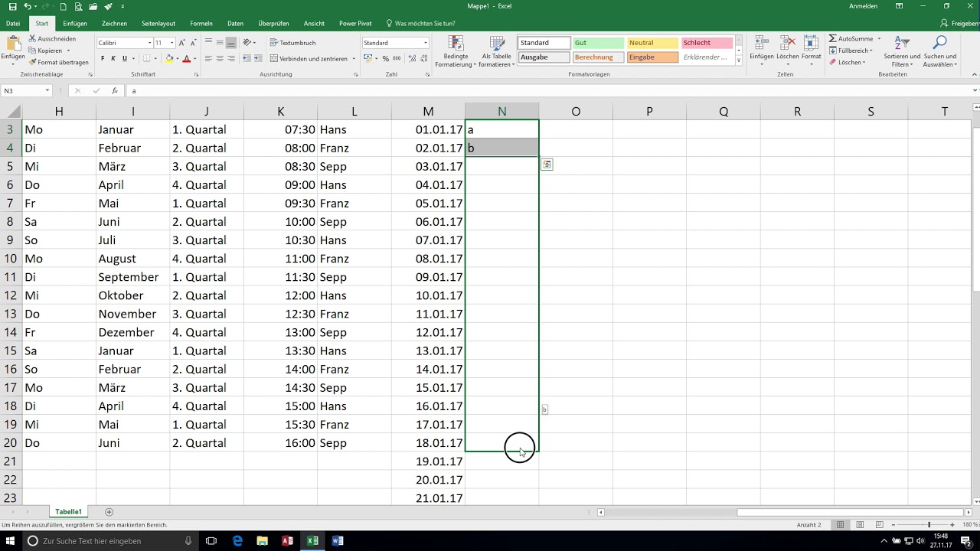980x551 pixels.
Task: Apply the Gut cell style
Action: coord(597,43)
